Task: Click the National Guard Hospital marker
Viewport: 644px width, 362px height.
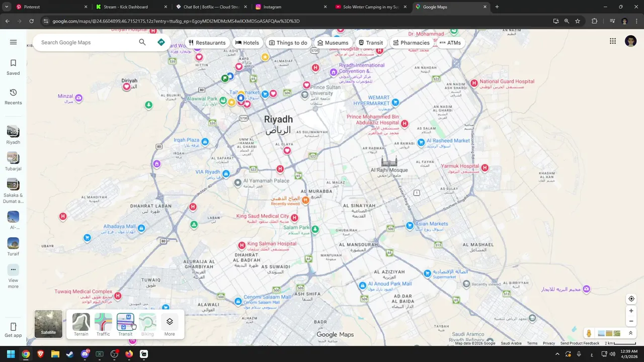Action: pyautogui.click(x=474, y=83)
